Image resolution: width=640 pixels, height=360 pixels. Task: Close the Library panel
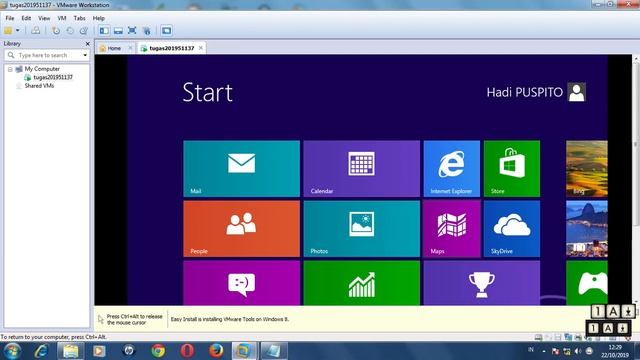tap(87, 44)
